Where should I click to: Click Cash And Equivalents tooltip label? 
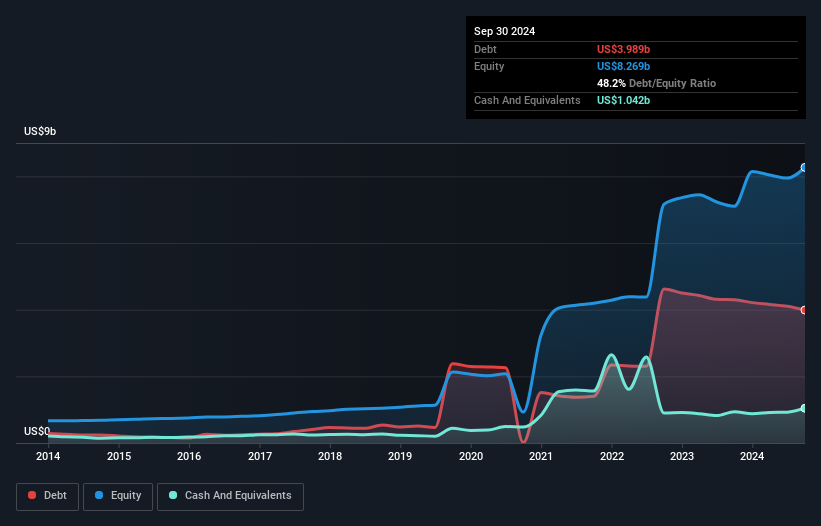click(x=527, y=100)
